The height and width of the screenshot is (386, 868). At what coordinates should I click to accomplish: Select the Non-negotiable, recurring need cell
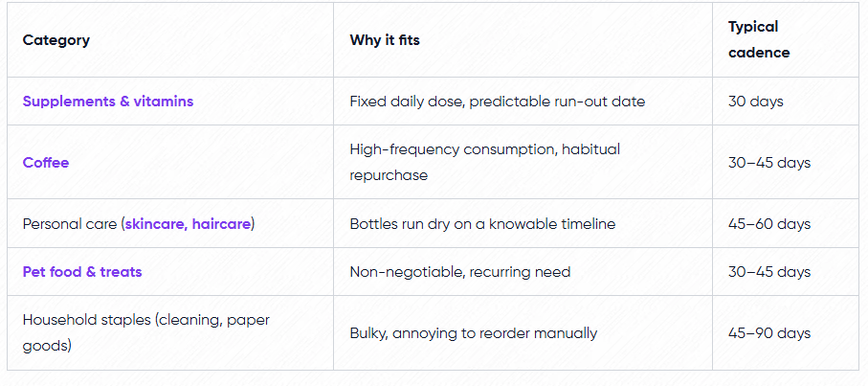tap(523, 271)
